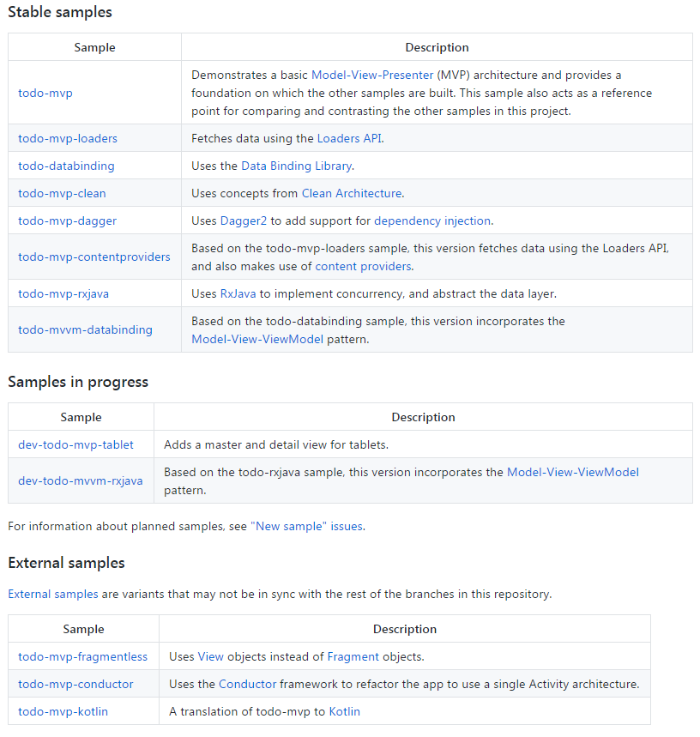The width and height of the screenshot is (700, 737).
Task: Follow the Loaders API link
Action: (x=349, y=139)
